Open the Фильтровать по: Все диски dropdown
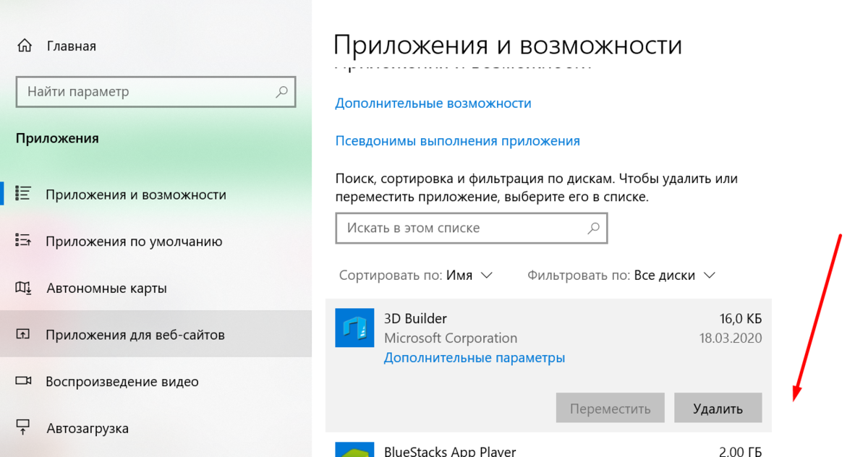The width and height of the screenshot is (868, 457). [x=621, y=276]
